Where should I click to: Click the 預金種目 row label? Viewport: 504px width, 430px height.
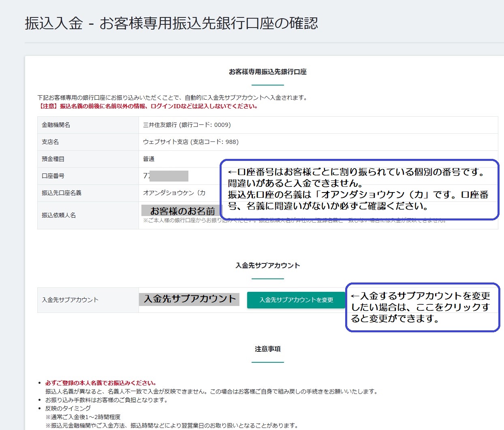[x=53, y=159]
